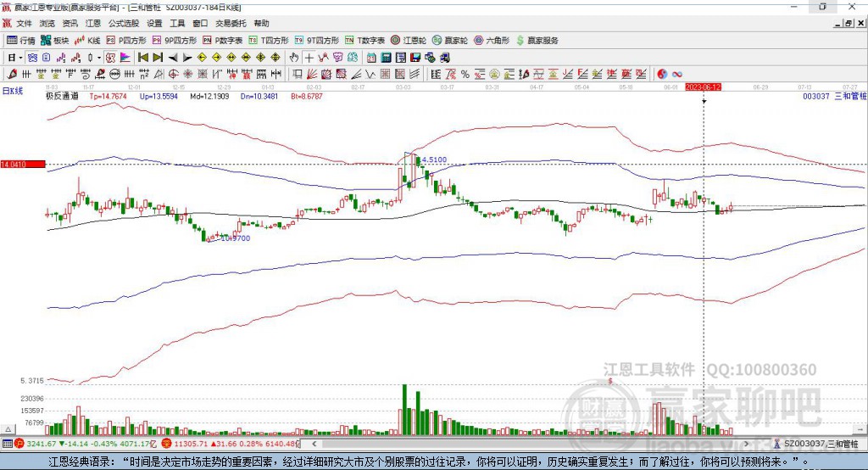Screen dimensions: 868x470
Task: Click the blue infinity symbol icon
Action: 677,74
